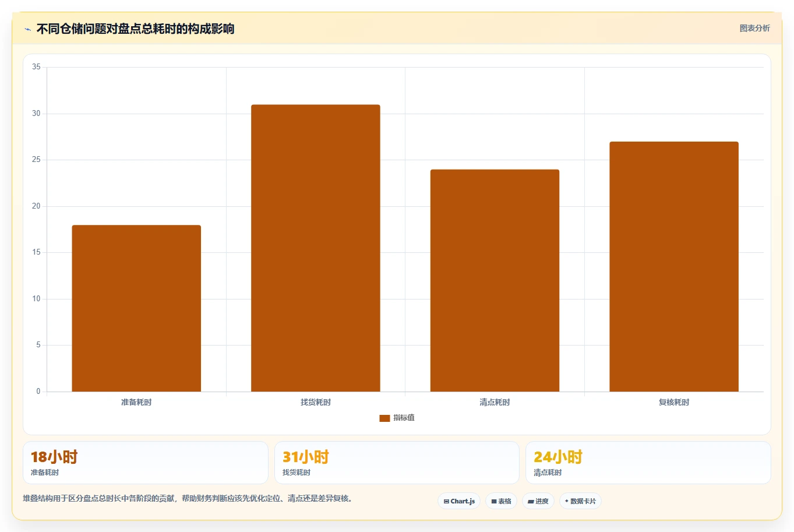Click the 数据卡片 tag chip
Image resolution: width=794 pixels, height=532 pixels.
580,501
